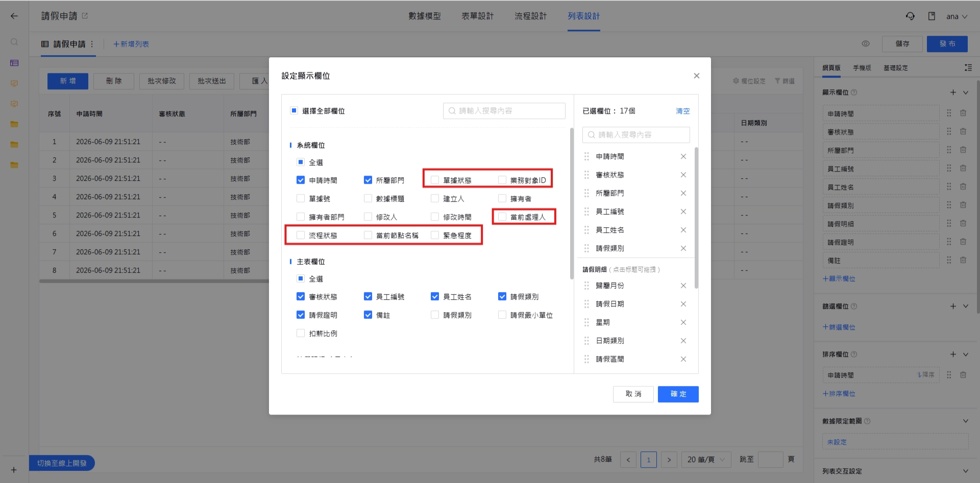Click the help icon next to 數據限定範圍
This screenshot has width=980, height=483.
point(867,421)
